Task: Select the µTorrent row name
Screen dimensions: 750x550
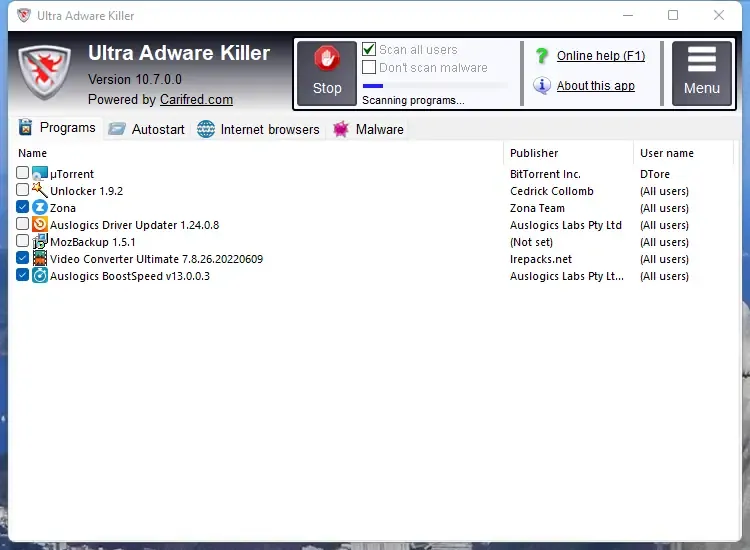Action: tap(72, 174)
